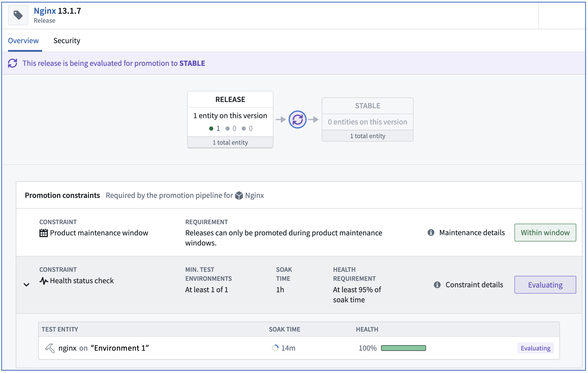588x373 pixels.
Task: Click the heartbeat health status icon
Action: coord(44,281)
